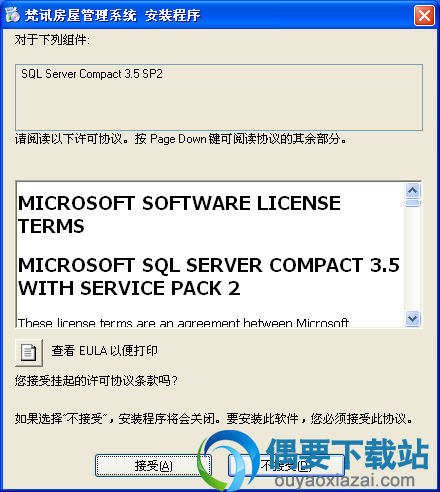Accept the license with 接受(A) button
Image resolution: width=440 pixels, height=492 pixels.
tap(153, 465)
